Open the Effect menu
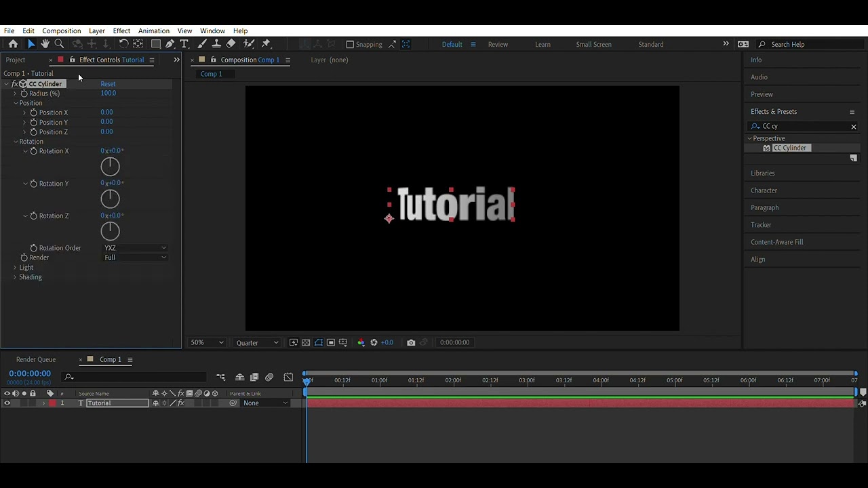The height and width of the screenshot is (488, 868). (x=121, y=30)
